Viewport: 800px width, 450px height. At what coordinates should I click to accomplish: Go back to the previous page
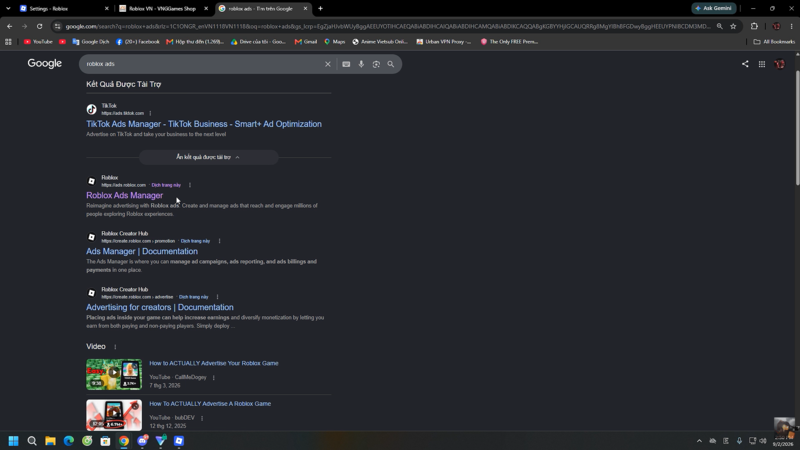[10, 26]
